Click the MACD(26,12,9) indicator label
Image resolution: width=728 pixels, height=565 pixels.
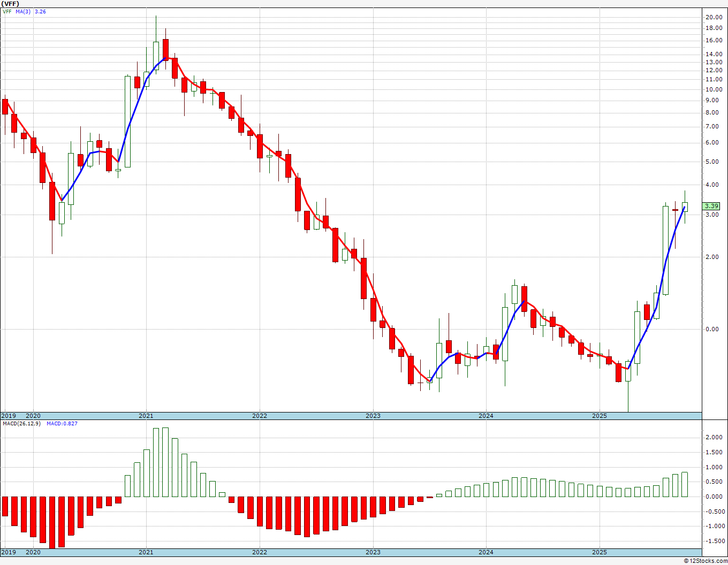click(21, 424)
